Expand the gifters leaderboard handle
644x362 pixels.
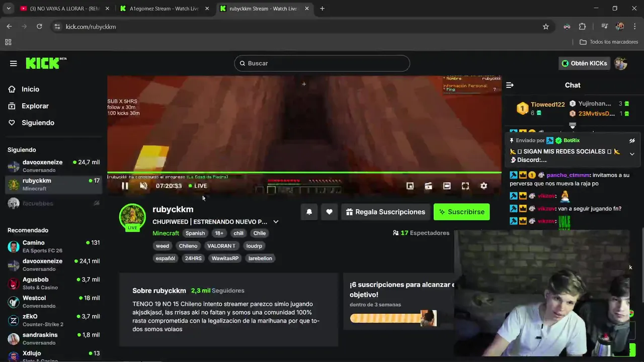pos(573,125)
